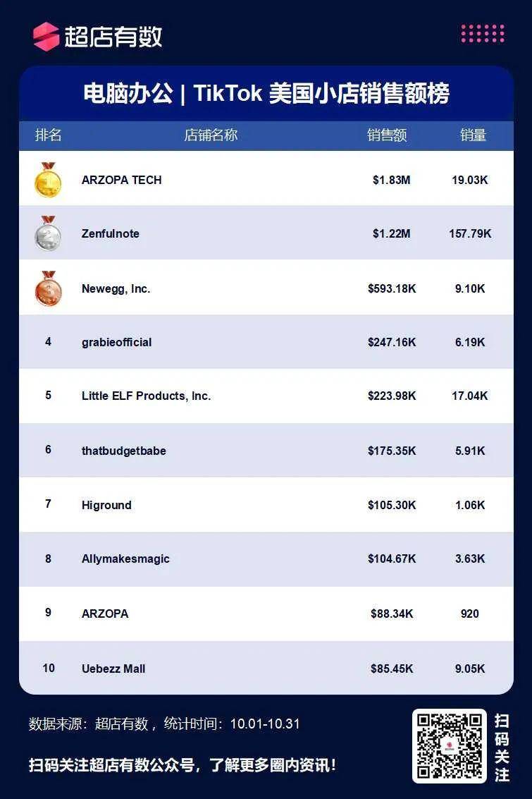Select the Uebezz Mall rank ten row
Viewport: 532px width, 799px height.
coord(266,667)
